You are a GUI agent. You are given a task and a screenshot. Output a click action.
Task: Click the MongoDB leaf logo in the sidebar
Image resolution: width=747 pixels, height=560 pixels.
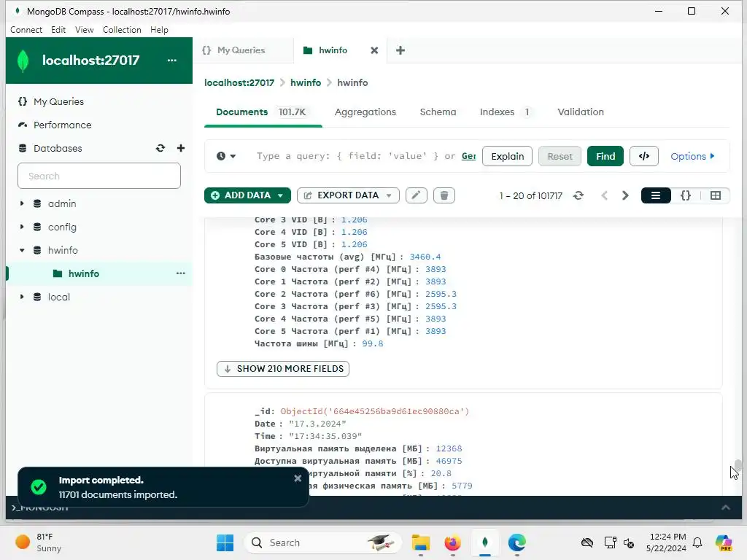23,61
